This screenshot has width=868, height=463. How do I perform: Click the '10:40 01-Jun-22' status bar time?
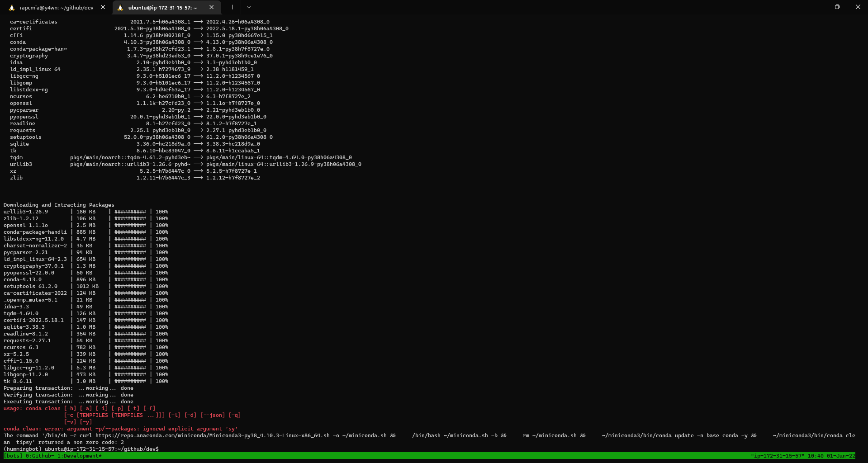831,456
